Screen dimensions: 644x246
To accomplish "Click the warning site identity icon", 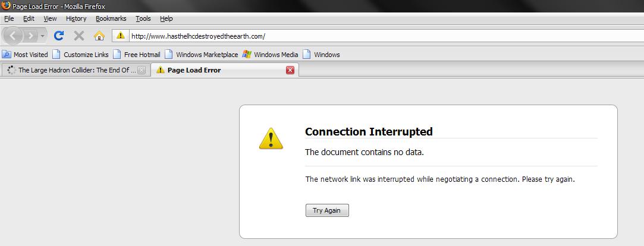I will point(121,36).
